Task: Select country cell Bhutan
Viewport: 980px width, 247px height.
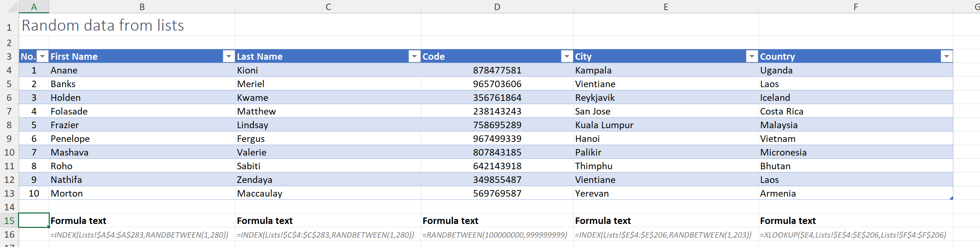Action: pos(856,166)
